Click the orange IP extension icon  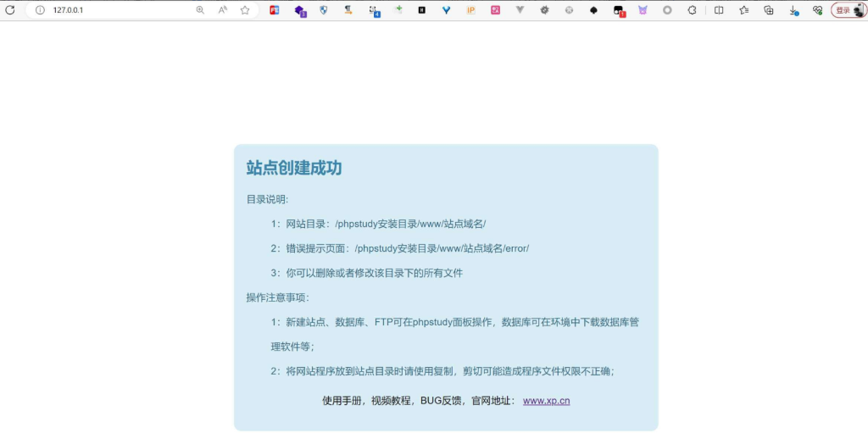[x=471, y=10]
